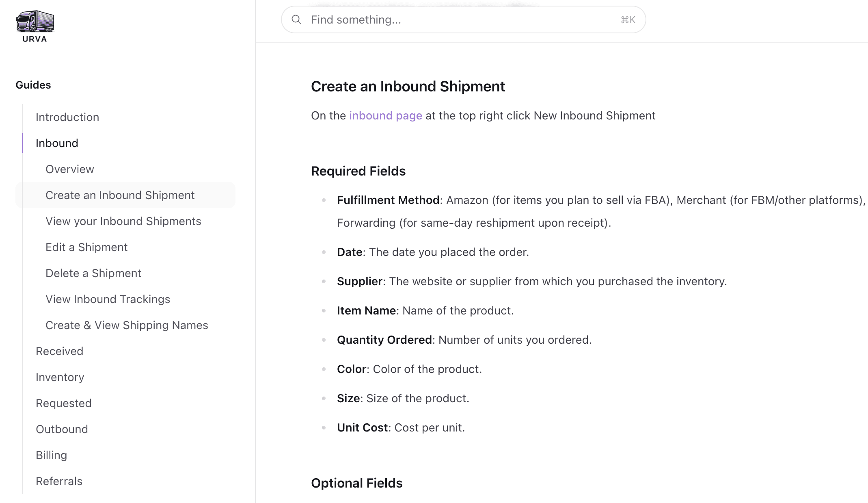Image resolution: width=868 pixels, height=503 pixels.
Task: Expand the Received guide section
Action: 60,351
